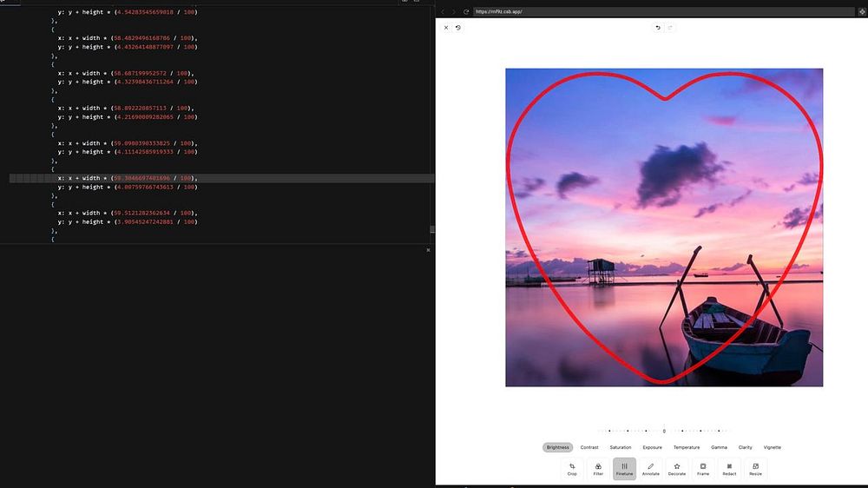The width and height of the screenshot is (868, 488).
Task: Open the Filter tool
Action: (x=598, y=469)
